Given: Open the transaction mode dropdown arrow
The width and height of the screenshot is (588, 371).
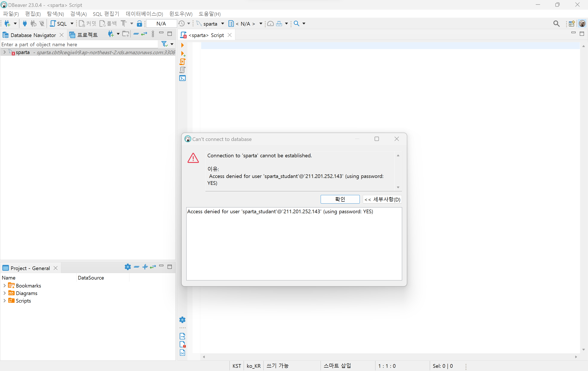Looking at the screenshot, I should click(x=132, y=23).
